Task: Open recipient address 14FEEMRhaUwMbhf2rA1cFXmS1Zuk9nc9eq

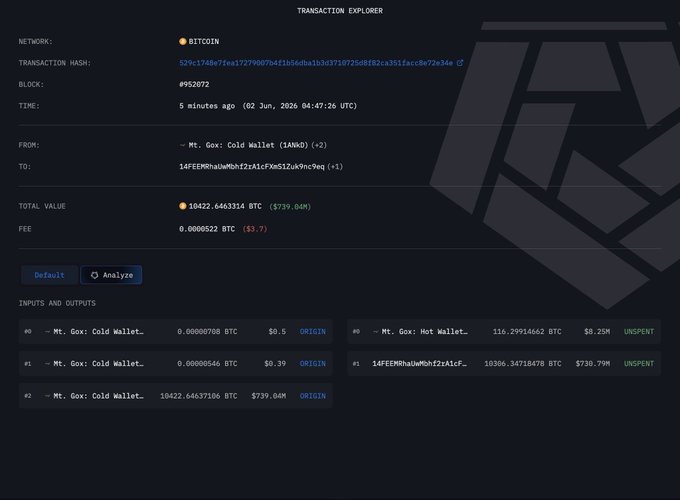Action: 252,167
